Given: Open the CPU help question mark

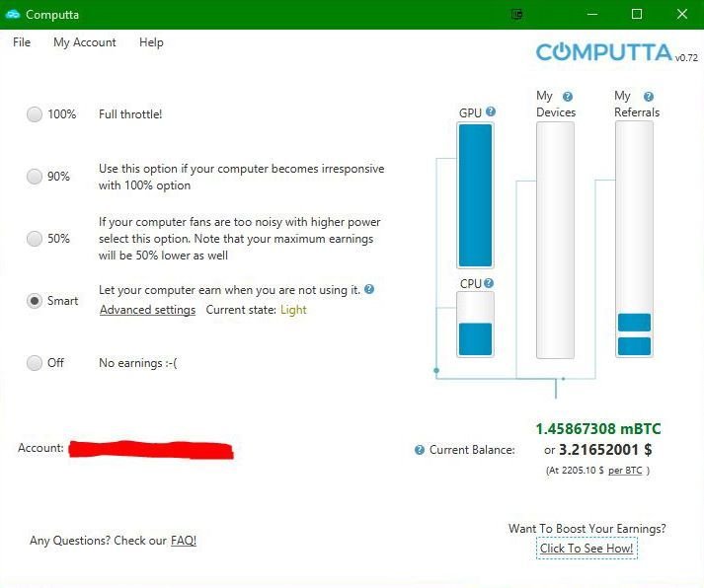Looking at the screenshot, I should [489, 283].
